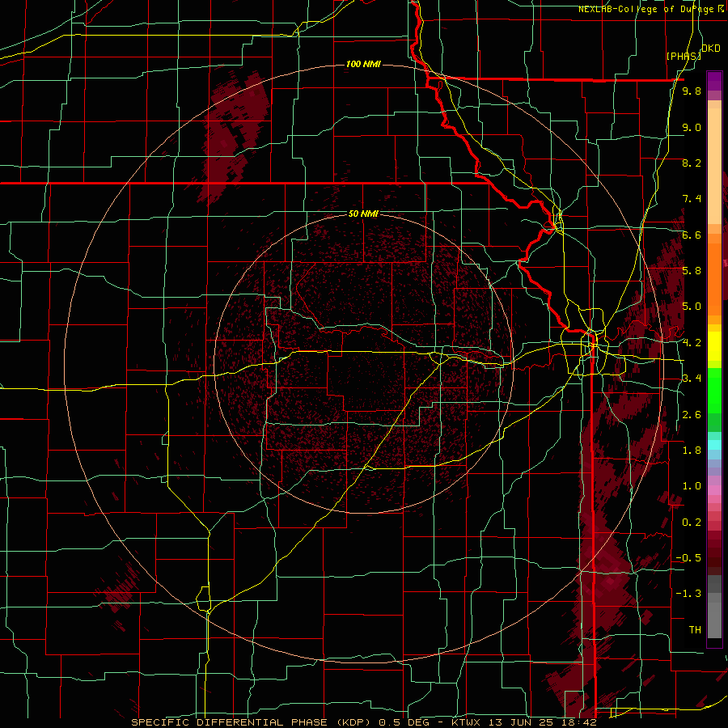Image resolution: width=728 pixels, height=728 pixels.
Task: Click the "100 NMI" range ring label
Action: pyautogui.click(x=363, y=64)
